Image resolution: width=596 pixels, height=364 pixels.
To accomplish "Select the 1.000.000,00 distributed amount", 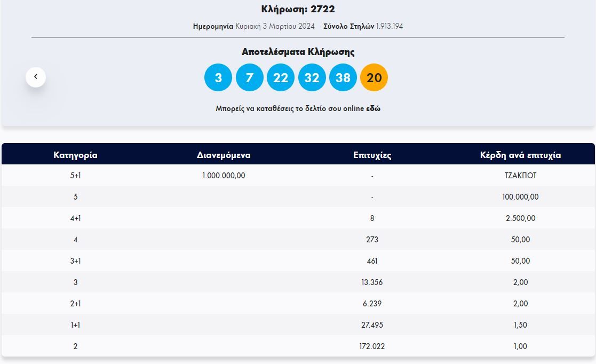I will coord(224,176).
